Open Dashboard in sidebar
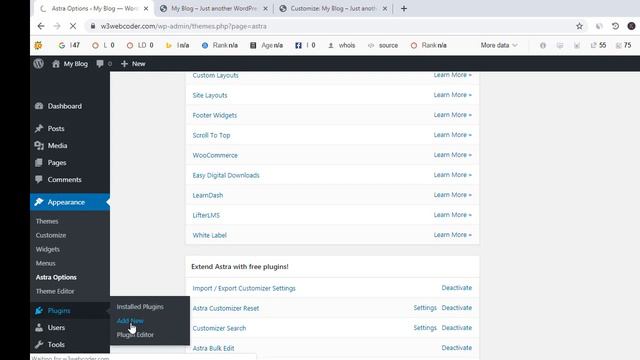This screenshot has height=360, width=640. click(70, 106)
